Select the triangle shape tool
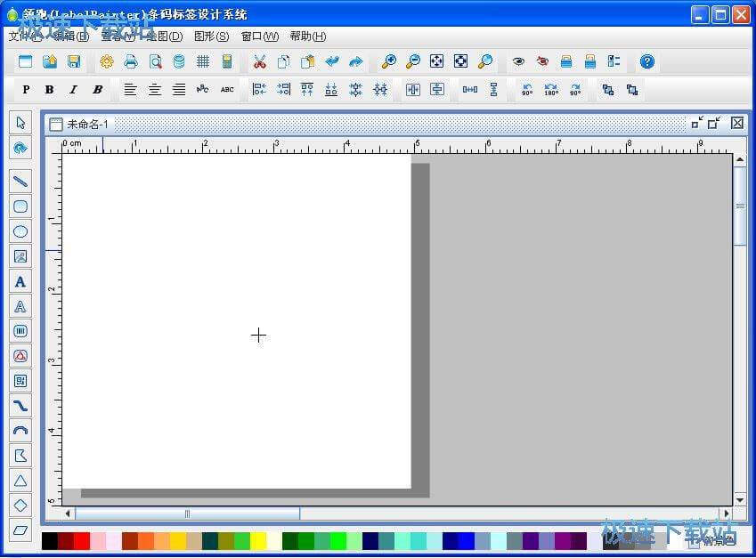This screenshot has width=756, height=558. (x=20, y=481)
